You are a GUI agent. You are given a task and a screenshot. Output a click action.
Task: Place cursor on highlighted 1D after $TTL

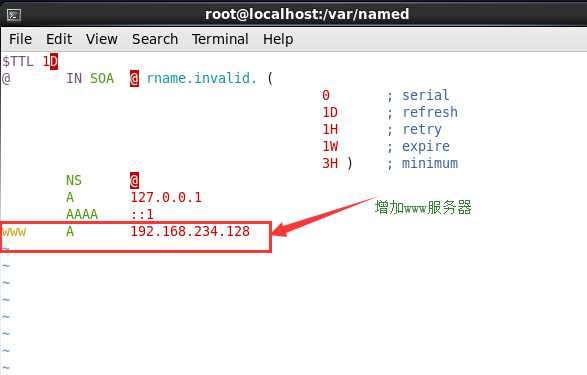click(x=50, y=61)
